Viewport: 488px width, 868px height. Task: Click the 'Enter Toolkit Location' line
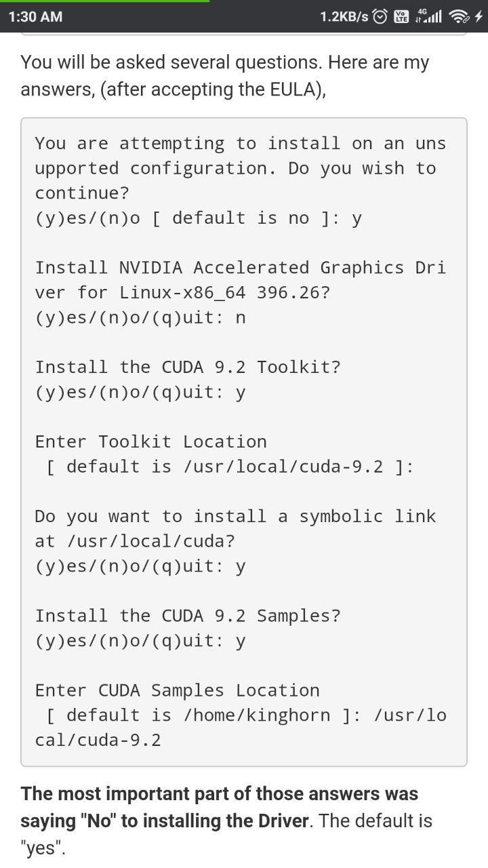click(x=150, y=441)
